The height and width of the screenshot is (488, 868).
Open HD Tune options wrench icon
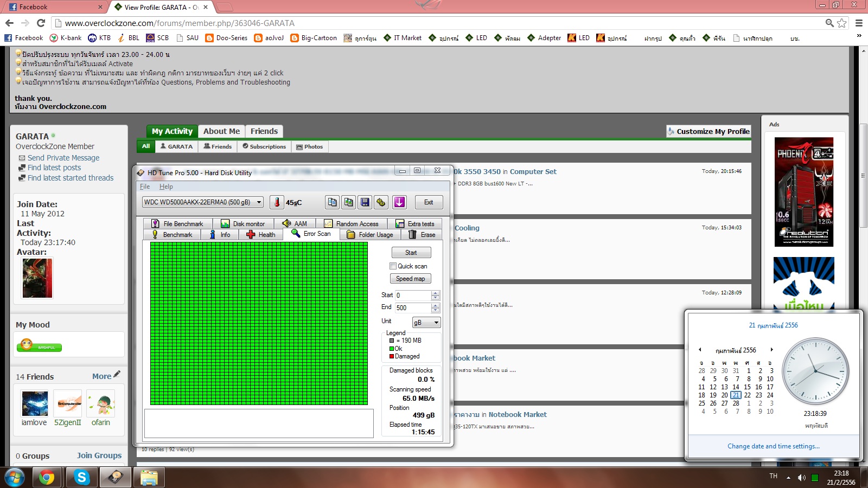click(x=381, y=202)
